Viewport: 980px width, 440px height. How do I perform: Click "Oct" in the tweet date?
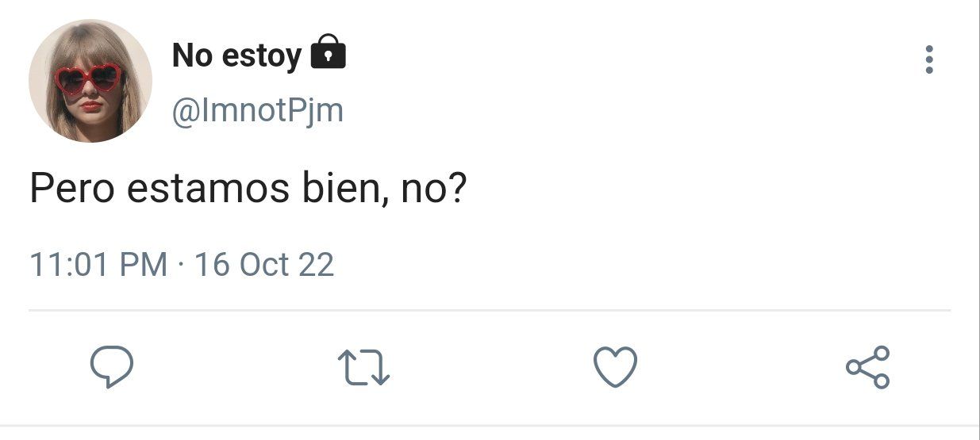(264, 264)
